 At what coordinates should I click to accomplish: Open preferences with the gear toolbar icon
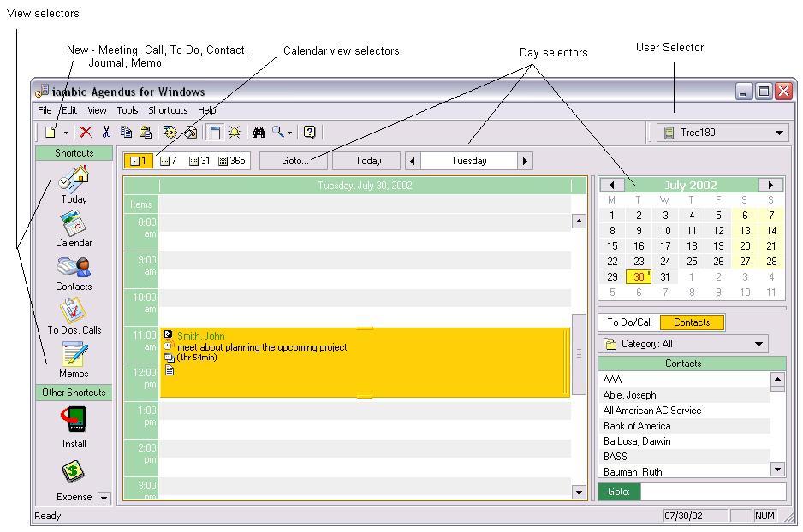(170, 133)
